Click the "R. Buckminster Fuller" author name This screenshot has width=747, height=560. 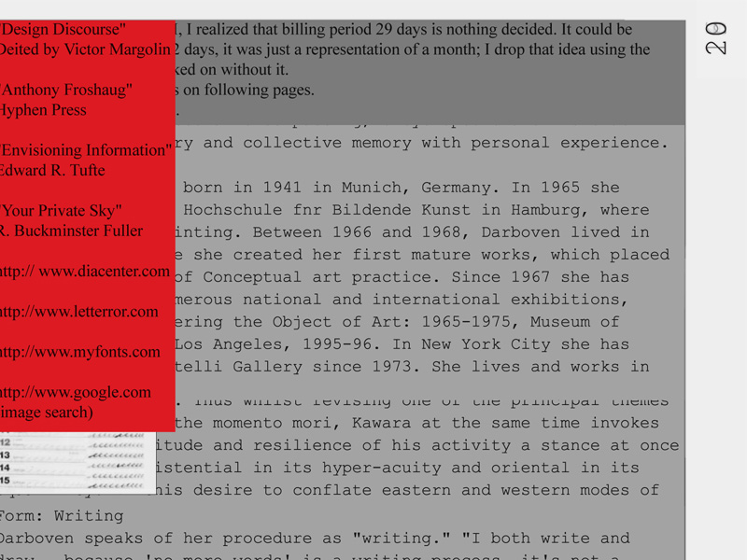point(71,231)
